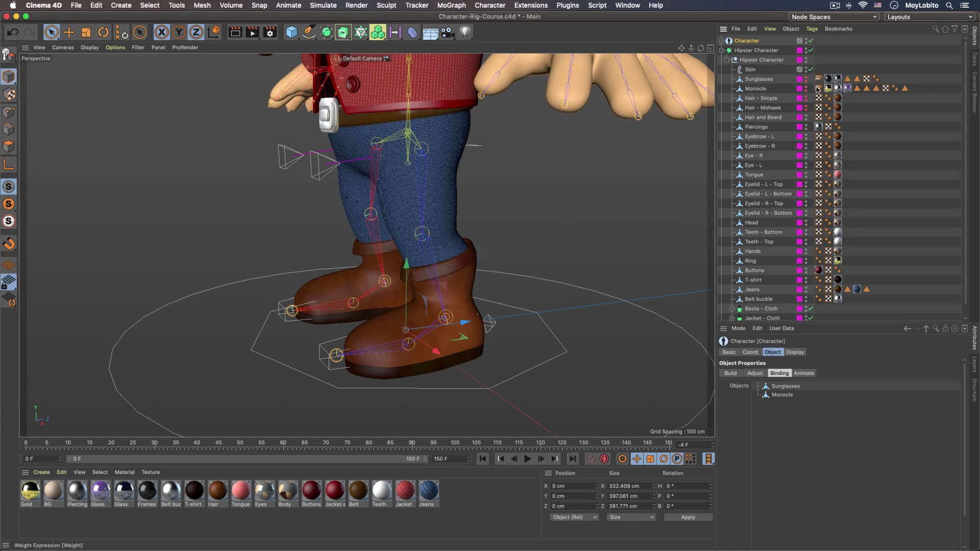Click the light creation icon in the toolbar
Screen dimensions: 980x551
pyautogui.click(x=465, y=32)
